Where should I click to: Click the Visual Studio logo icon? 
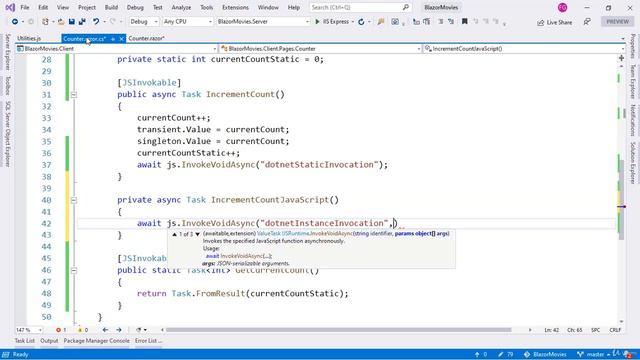click(x=10, y=7)
